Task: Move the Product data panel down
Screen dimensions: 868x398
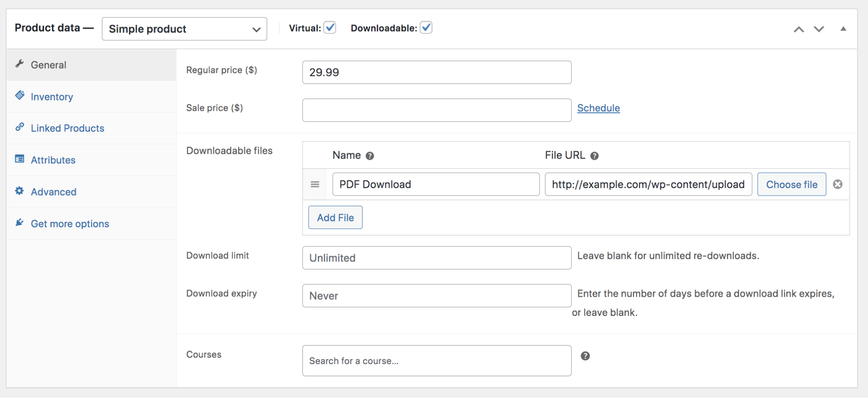Action: tap(818, 29)
